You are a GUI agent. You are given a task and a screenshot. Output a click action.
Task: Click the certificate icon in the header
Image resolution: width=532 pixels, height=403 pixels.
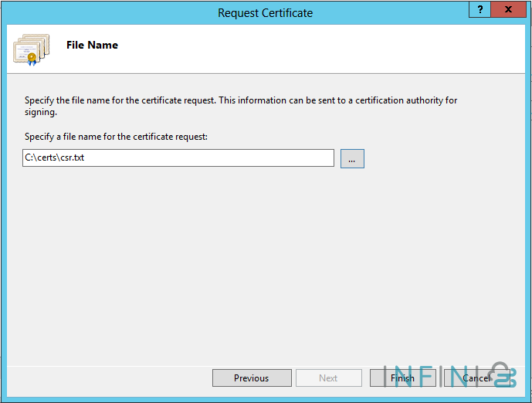31,49
